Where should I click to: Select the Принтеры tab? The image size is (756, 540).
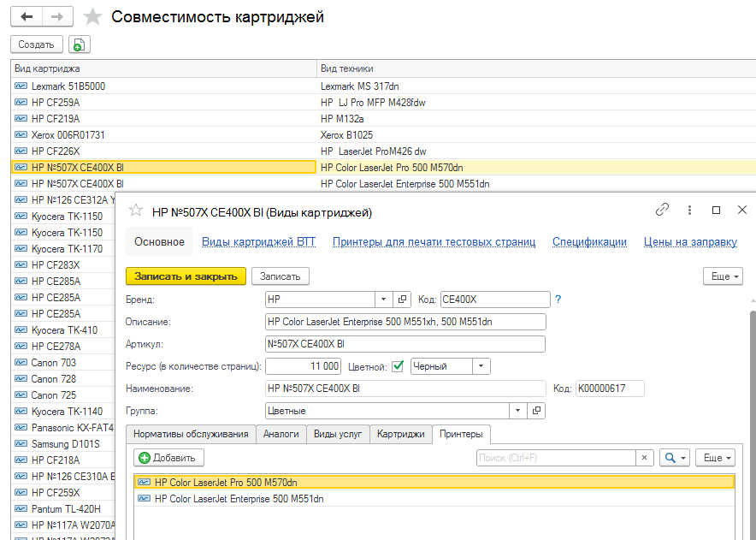[461, 434]
